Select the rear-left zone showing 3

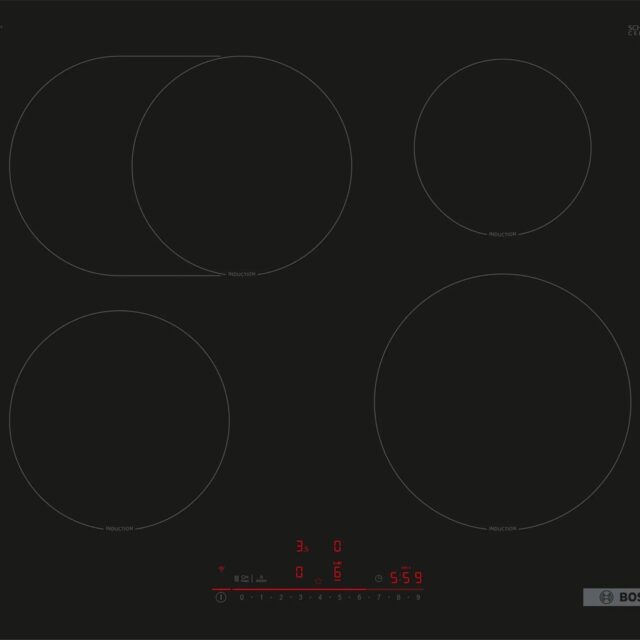point(300,547)
